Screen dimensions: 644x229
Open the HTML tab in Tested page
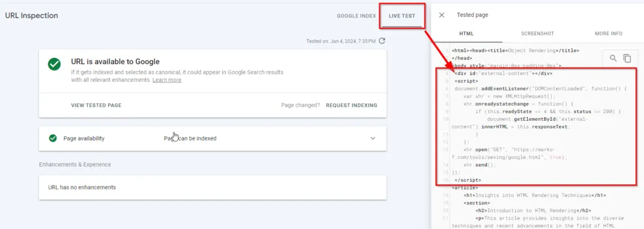click(x=467, y=34)
